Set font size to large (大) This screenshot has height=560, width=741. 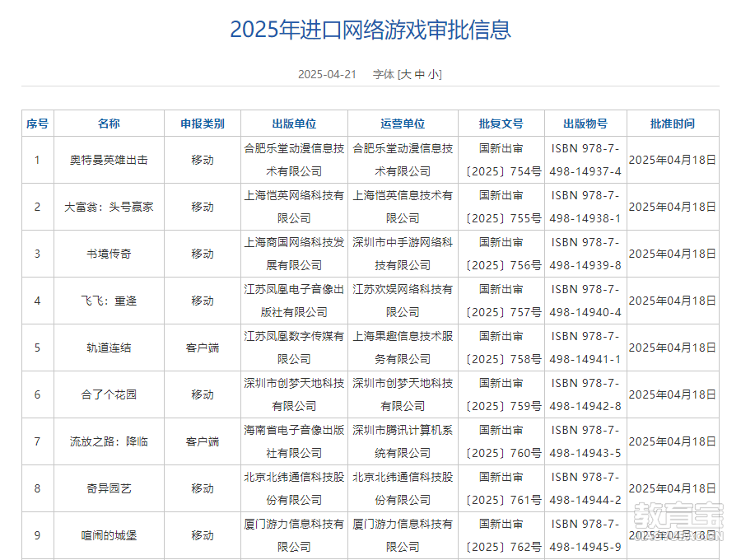coord(406,74)
